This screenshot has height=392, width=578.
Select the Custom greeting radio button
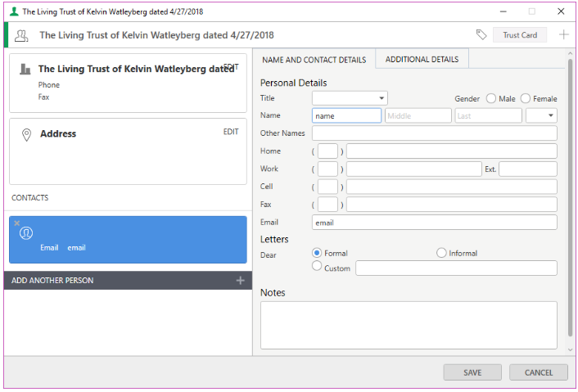(318, 267)
